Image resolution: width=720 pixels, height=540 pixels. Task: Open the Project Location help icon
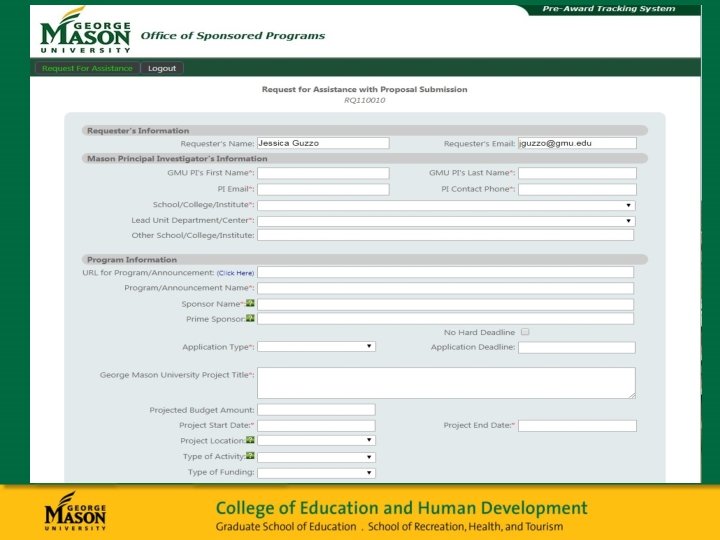pyautogui.click(x=250, y=440)
